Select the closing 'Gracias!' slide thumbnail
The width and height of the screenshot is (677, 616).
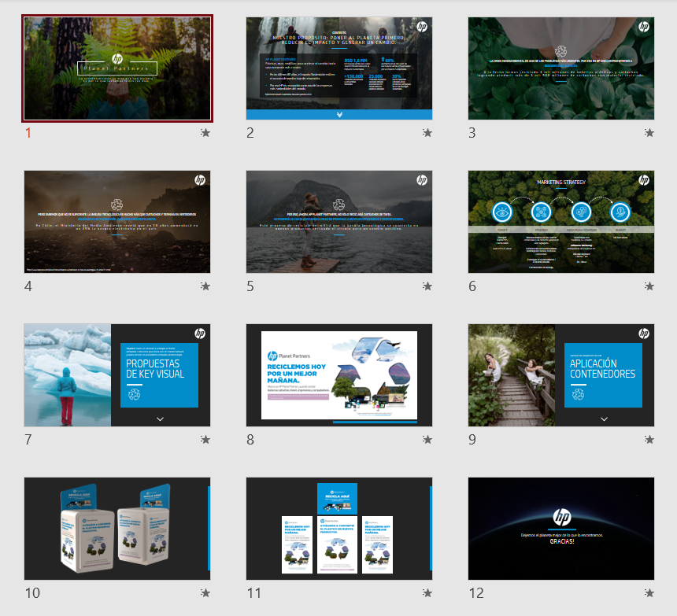click(x=561, y=529)
